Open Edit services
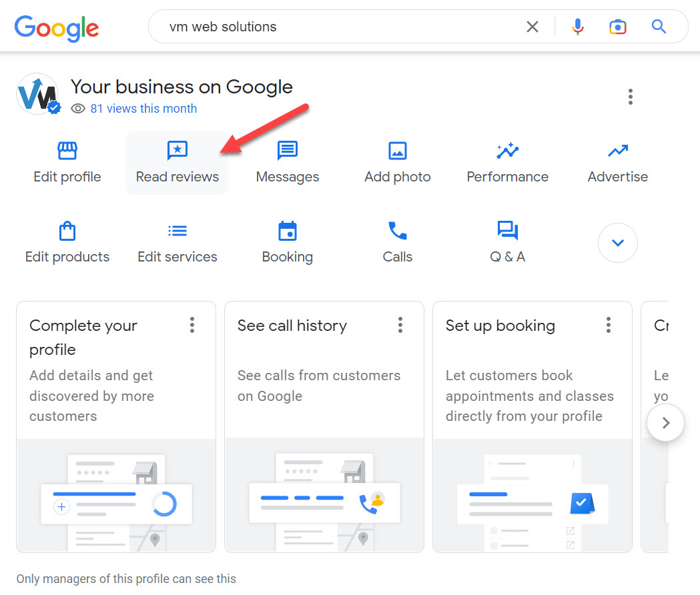 coord(178,242)
